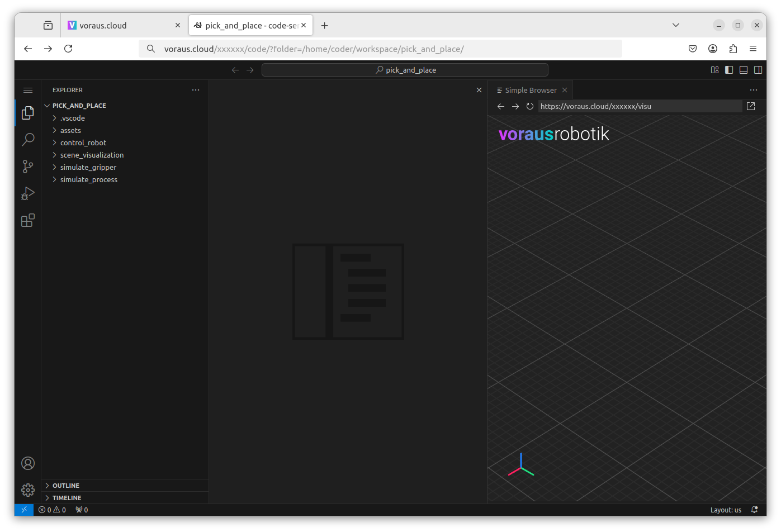Viewport: 781px width, 532px height.
Task: Open problems from errors and warnings status
Action: point(53,510)
